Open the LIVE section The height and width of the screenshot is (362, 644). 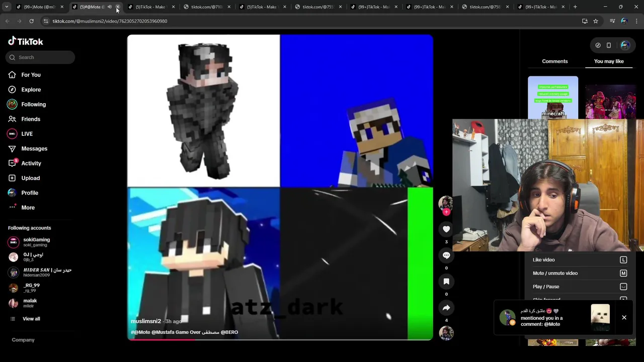pyautogui.click(x=27, y=134)
